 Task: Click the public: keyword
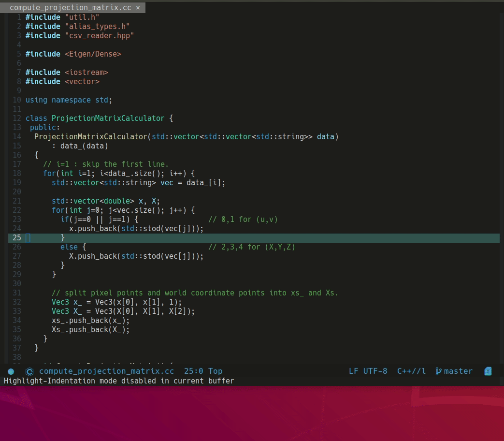[44, 128]
